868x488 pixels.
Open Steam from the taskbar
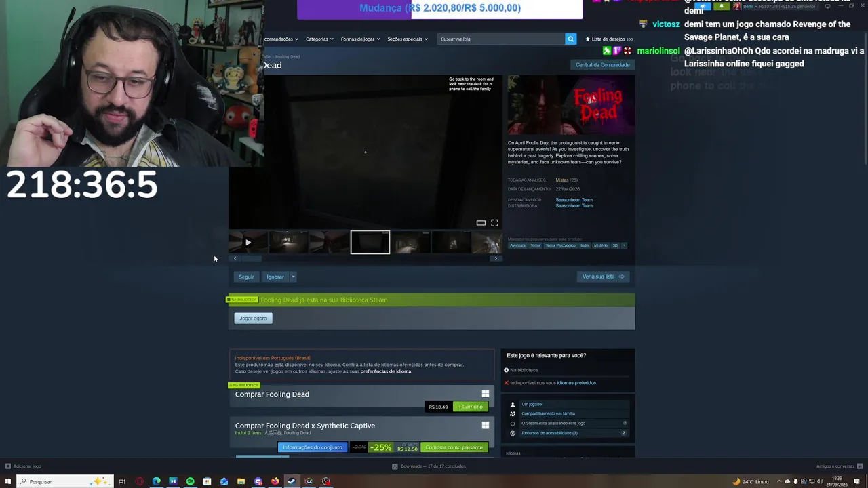pyautogui.click(x=292, y=481)
